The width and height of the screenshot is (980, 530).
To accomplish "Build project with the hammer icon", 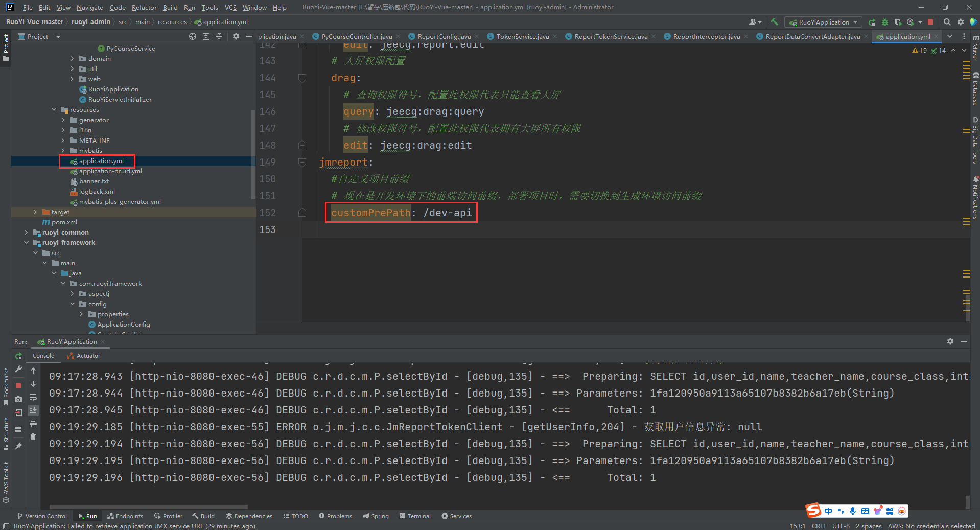I will (775, 22).
